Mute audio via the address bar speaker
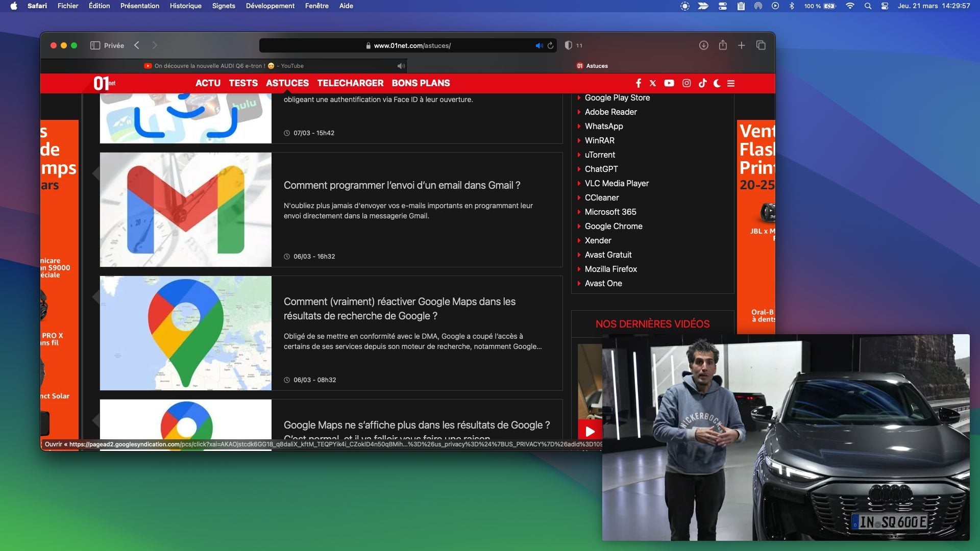 click(538, 45)
